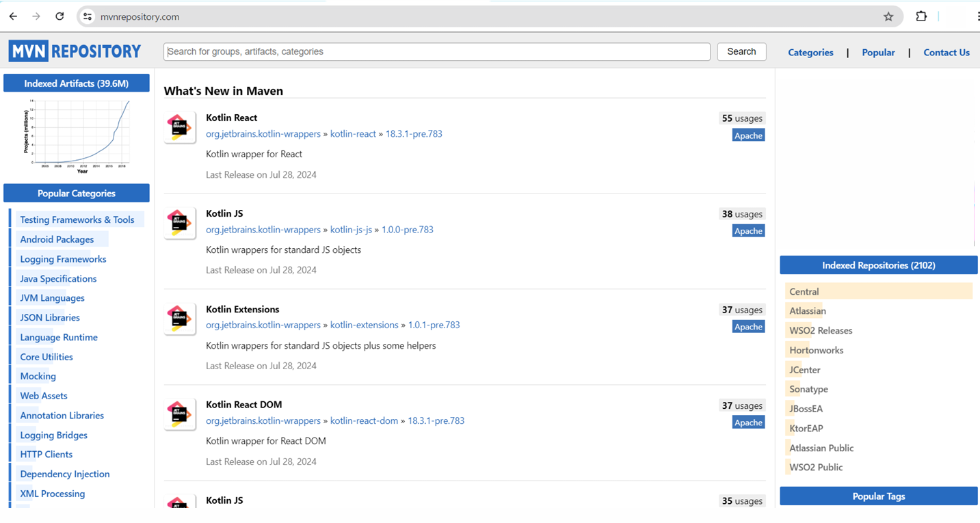The image size is (980, 523).
Task: Click Apache license badge for Kotlin Extensions
Action: [x=748, y=327]
